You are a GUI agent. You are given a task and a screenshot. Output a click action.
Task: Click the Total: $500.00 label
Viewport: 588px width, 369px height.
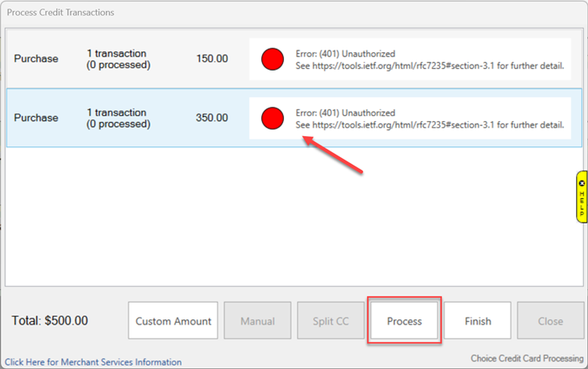tap(50, 321)
